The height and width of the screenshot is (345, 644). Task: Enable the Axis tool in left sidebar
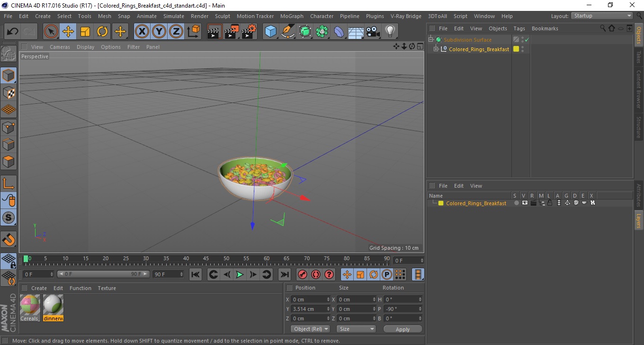pyautogui.click(x=9, y=183)
